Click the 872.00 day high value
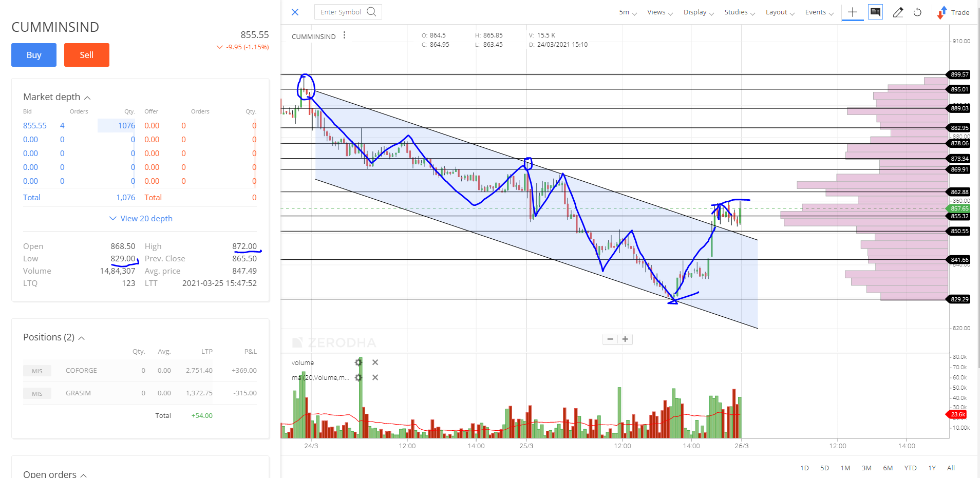This screenshot has width=980, height=478. click(x=244, y=246)
